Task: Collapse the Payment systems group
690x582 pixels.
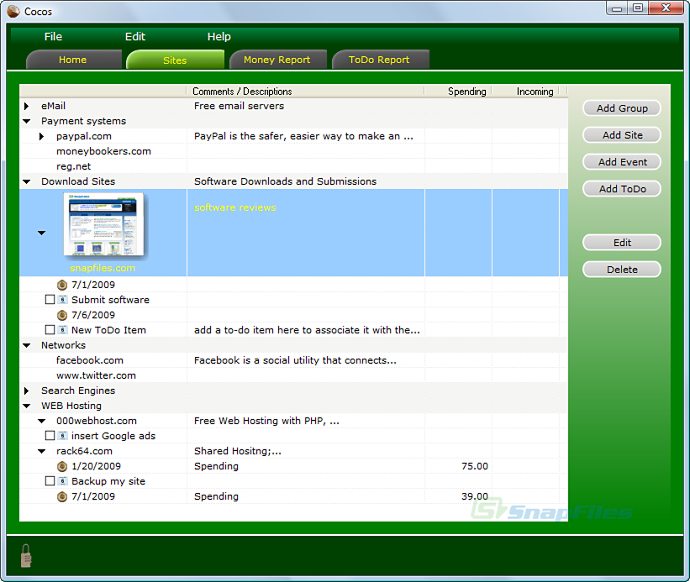Action: [x=26, y=121]
